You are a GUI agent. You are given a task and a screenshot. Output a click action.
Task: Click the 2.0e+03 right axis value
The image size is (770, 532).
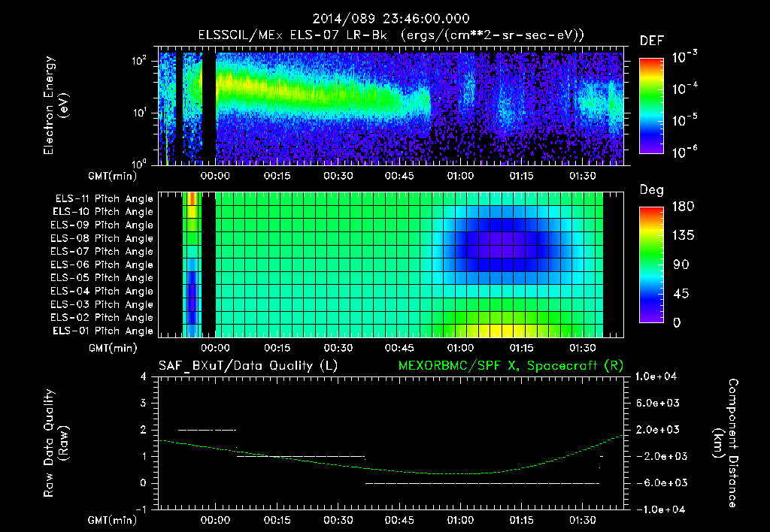[x=656, y=430]
